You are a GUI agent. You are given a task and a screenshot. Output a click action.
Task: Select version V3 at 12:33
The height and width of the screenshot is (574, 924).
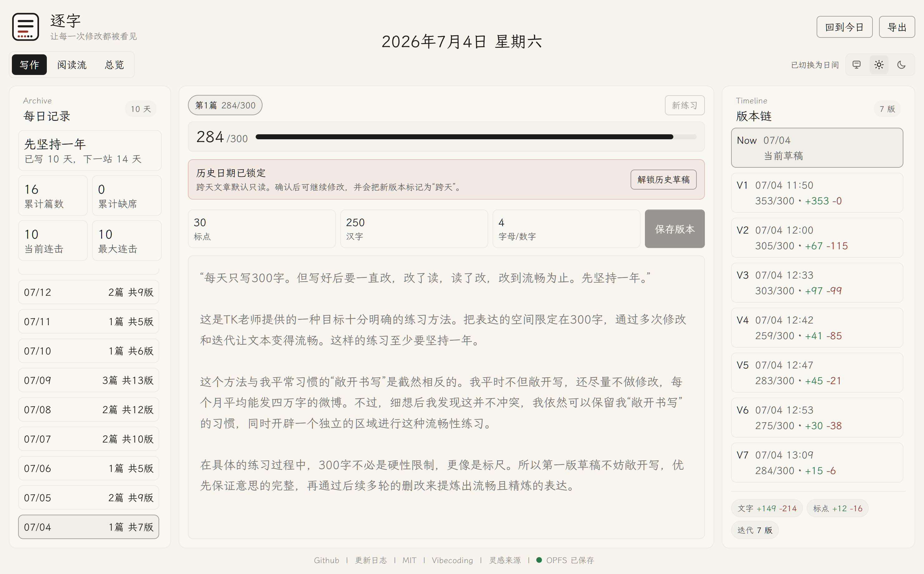pyautogui.click(x=817, y=283)
